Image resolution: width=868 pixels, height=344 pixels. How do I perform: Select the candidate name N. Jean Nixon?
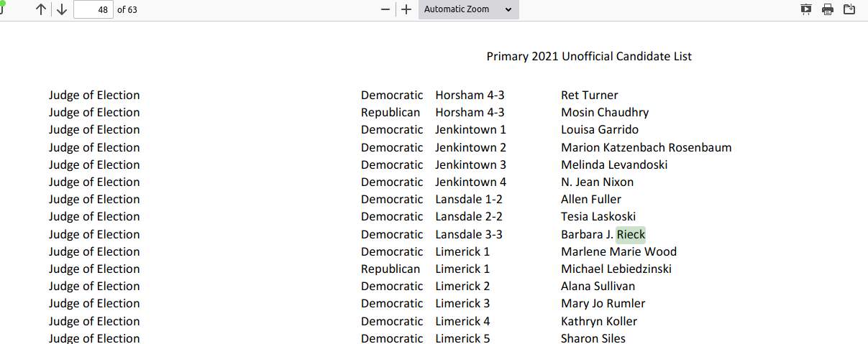click(x=598, y=182)
